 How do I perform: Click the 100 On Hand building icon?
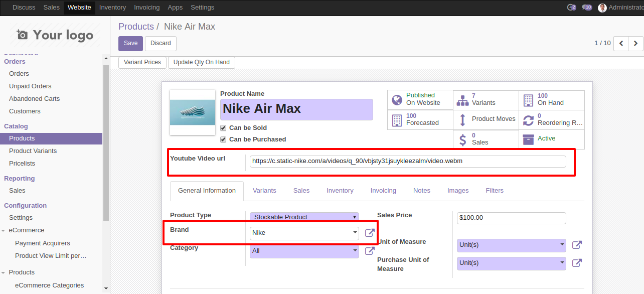[x=528, y=99]
